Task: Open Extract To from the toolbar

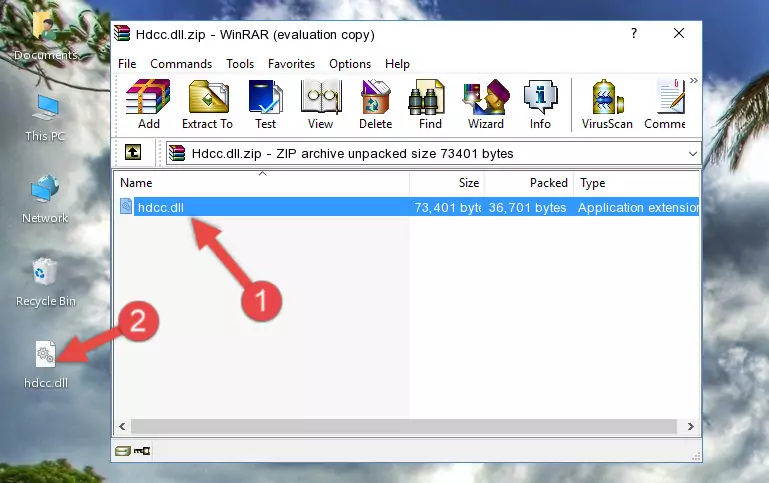Action: pos(207,104)
